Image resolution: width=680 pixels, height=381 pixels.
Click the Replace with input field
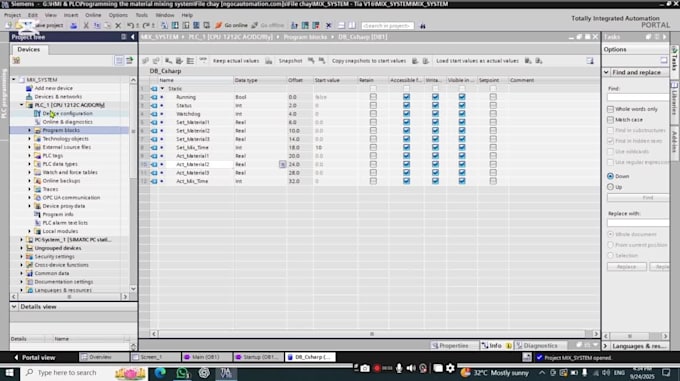(x=638, y=223)
